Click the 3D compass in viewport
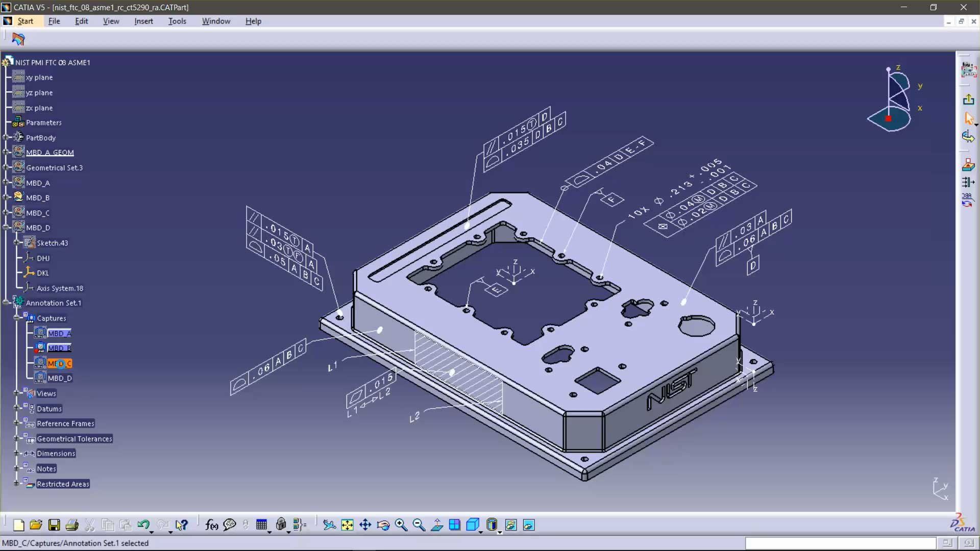This screenshot has width=980, height=551. click(x=895, y=98)
